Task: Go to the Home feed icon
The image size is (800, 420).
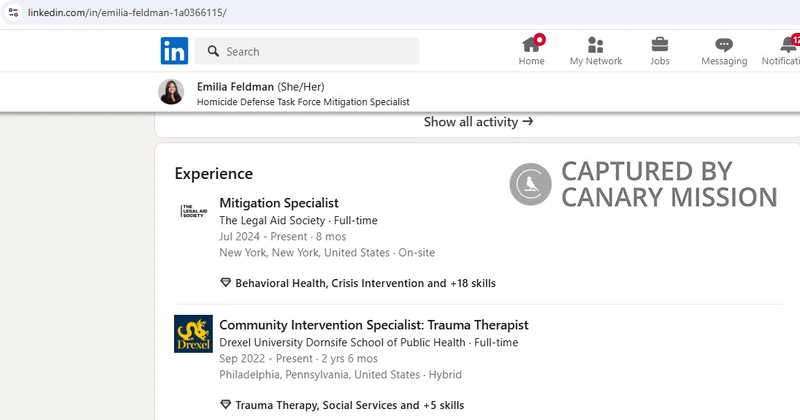Action: [x=531, y=44]
